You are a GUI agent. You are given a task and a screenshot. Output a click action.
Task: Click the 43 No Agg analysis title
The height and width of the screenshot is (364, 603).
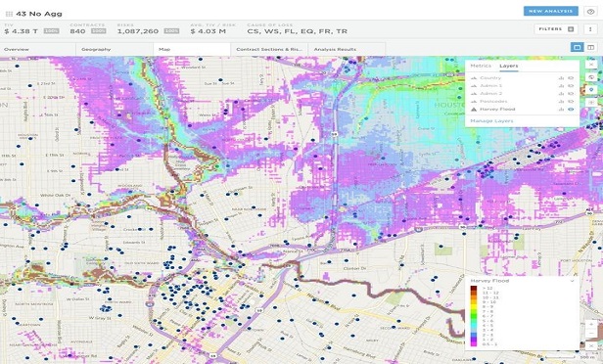39,14
